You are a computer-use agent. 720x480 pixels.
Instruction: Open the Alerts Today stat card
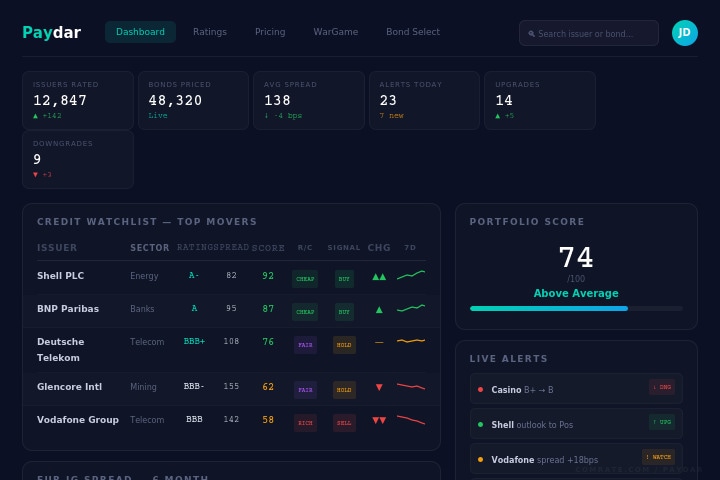click(423, 100)
